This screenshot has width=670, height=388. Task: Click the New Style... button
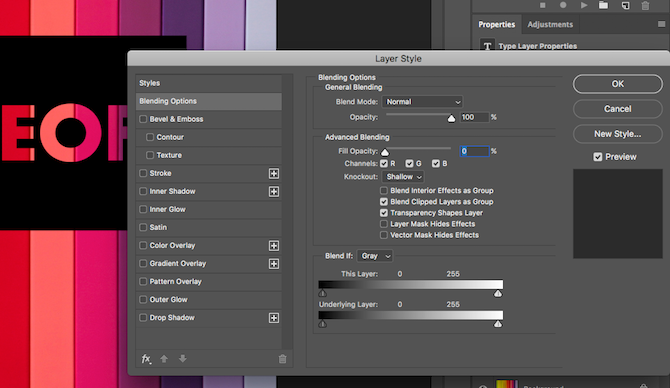pyautogui.click(x=617, y=134)
